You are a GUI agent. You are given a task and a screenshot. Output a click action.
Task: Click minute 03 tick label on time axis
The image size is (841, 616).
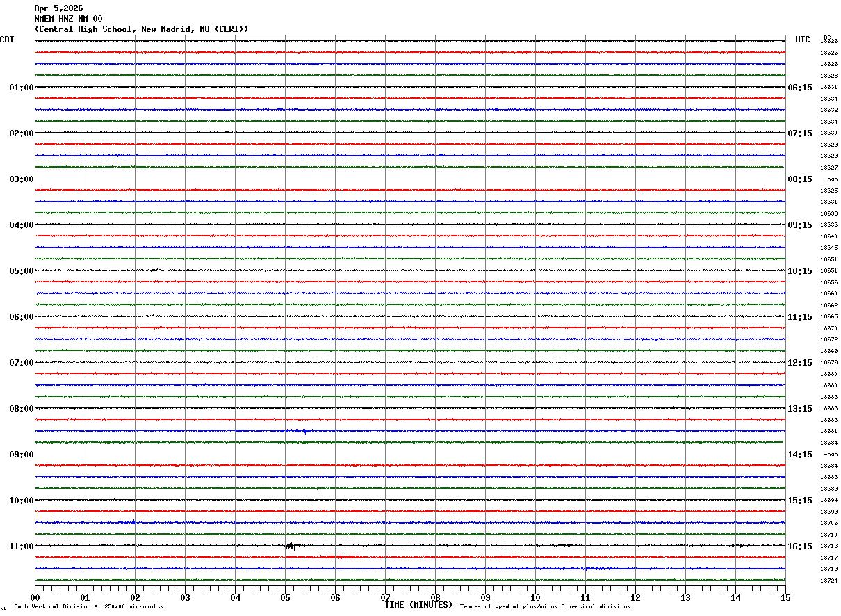[185, 598]
